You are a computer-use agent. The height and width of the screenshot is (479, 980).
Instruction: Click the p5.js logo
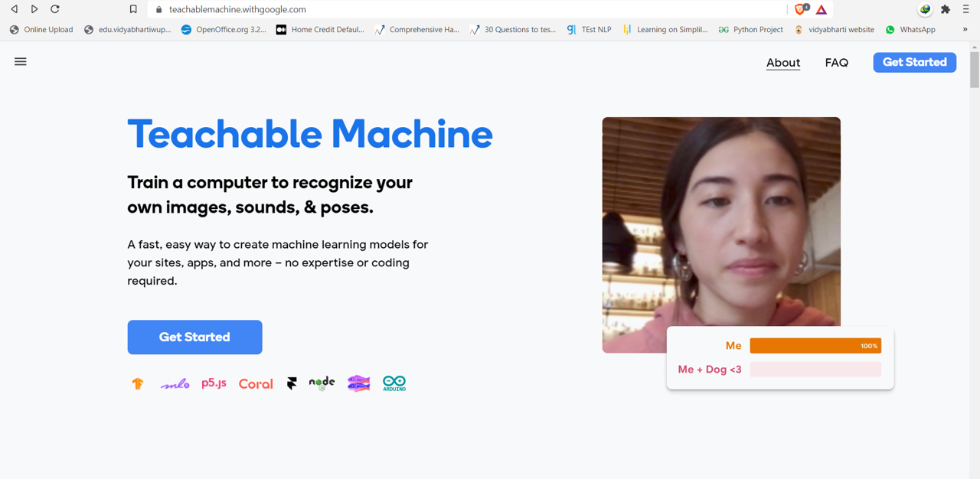pyautogui.click(x=214, y=383)
